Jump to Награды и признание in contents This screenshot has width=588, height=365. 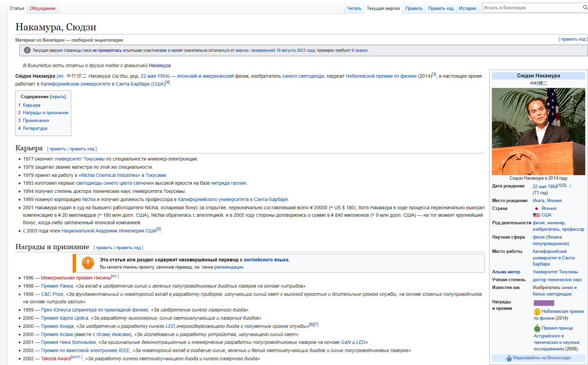click(45, 113)
